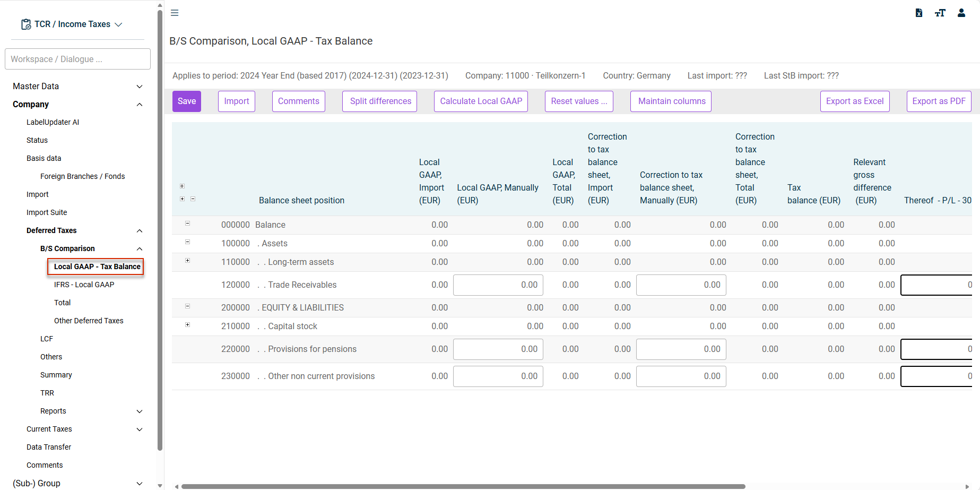
Task: Click Export as PDF button
Action: point(939,101)
